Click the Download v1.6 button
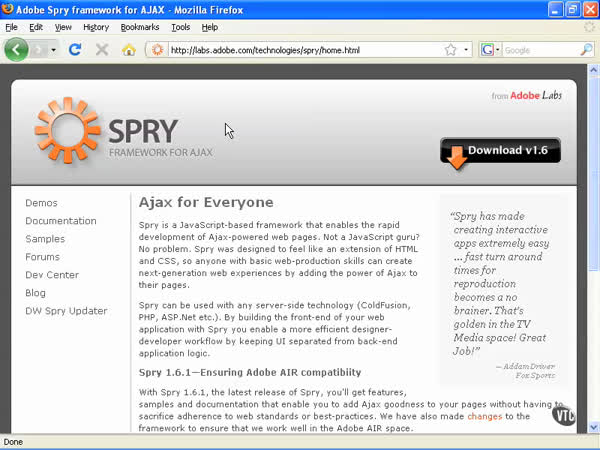 [500, 151]
